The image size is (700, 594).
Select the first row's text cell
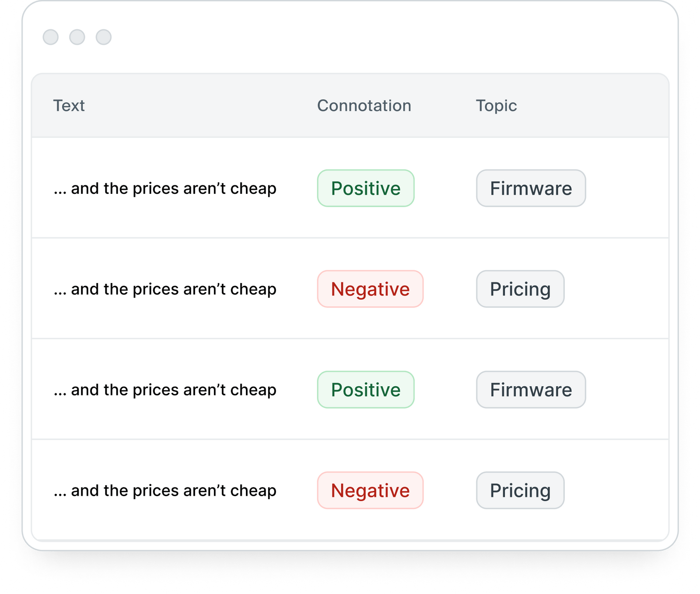coord(165,189)
